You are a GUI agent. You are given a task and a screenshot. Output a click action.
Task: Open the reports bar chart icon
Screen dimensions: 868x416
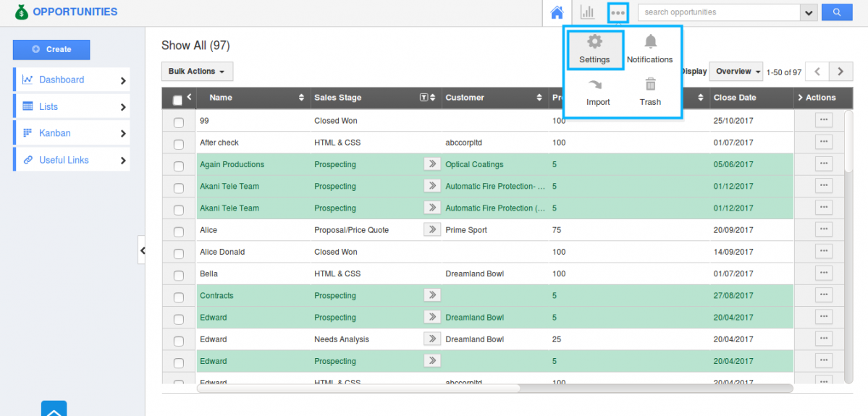(587, 12)
